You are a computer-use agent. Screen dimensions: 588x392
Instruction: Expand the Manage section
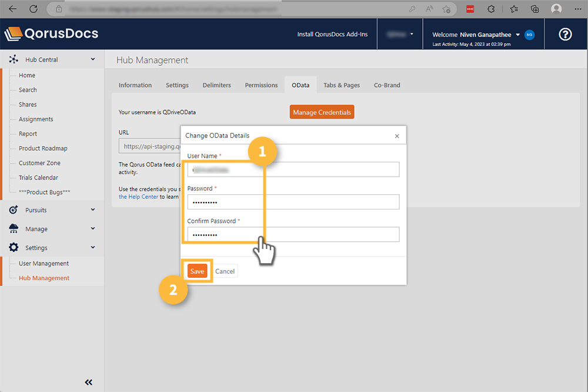93,228
